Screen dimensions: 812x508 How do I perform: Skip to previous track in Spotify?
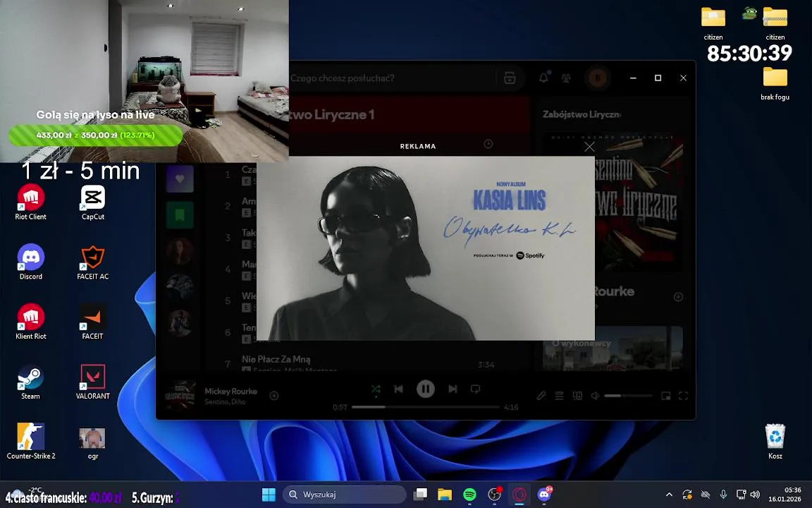399,389
